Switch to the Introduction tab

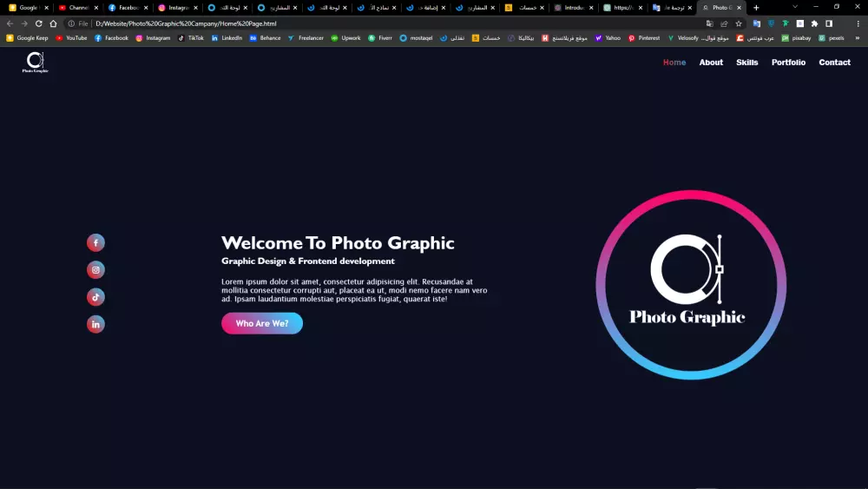tap(573, 8)
